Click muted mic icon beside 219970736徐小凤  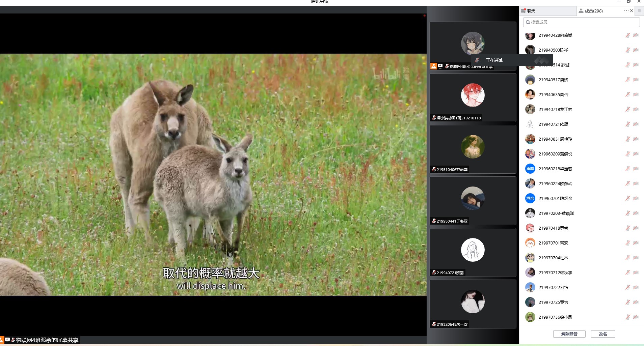(627, 317)
